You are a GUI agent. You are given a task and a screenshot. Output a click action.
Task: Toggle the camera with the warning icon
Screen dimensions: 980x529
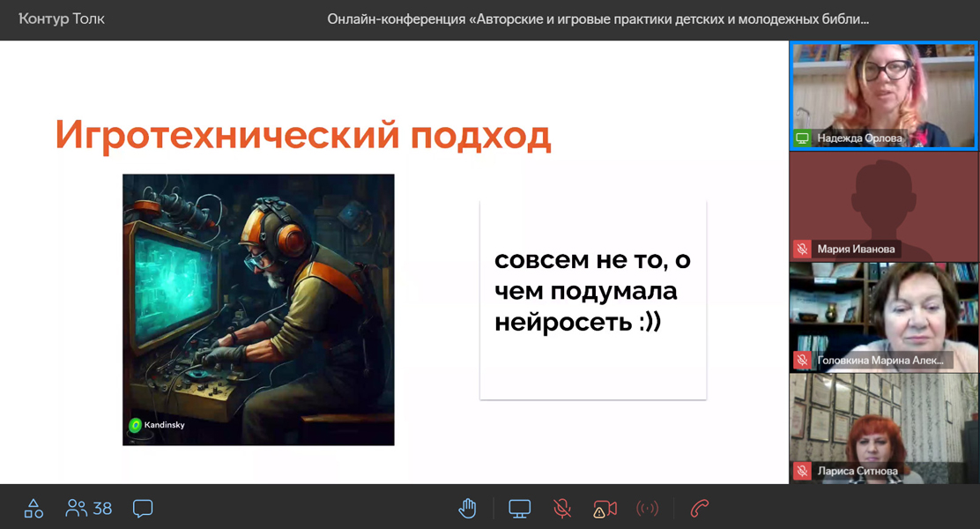click(x=605, y=508)
